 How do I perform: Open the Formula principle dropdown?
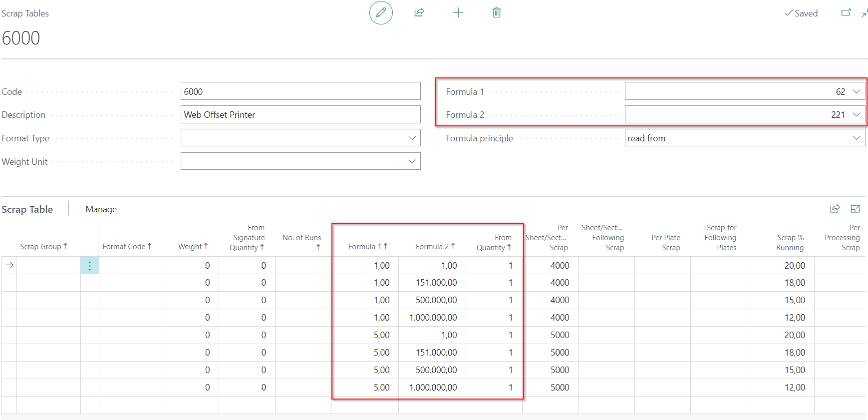point(857,138)
